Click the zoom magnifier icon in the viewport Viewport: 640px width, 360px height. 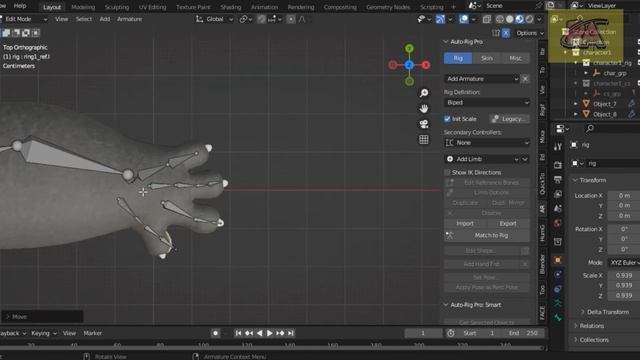pos(424,93)
